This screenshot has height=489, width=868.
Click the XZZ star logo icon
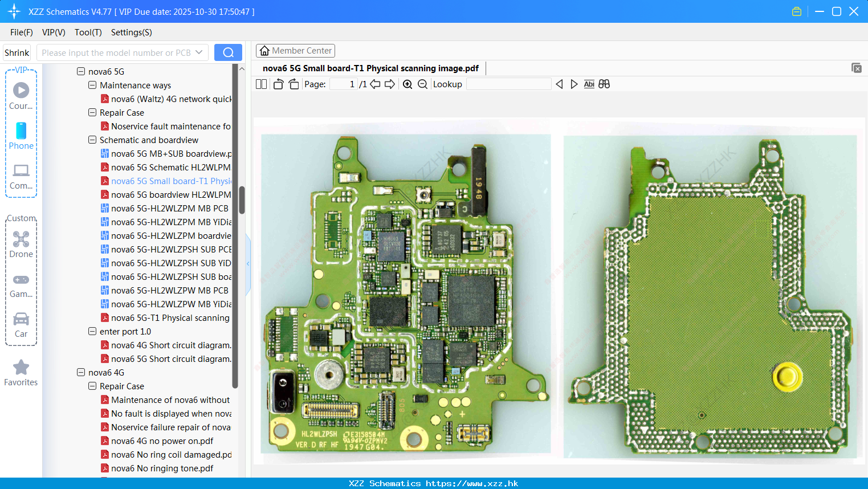(14, 11)
